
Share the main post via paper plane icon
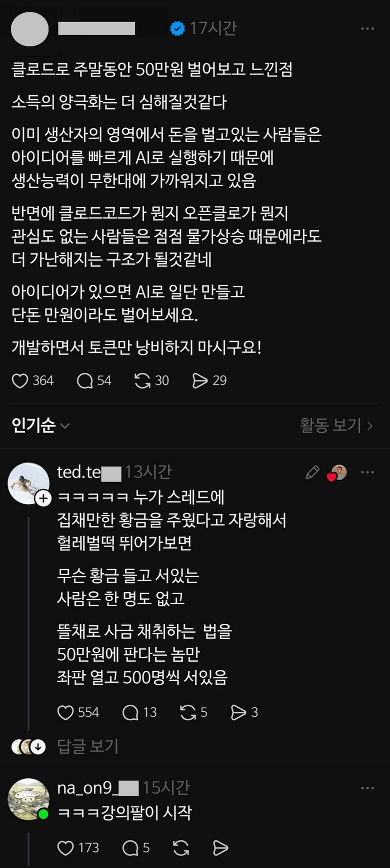tap(200, 381)
